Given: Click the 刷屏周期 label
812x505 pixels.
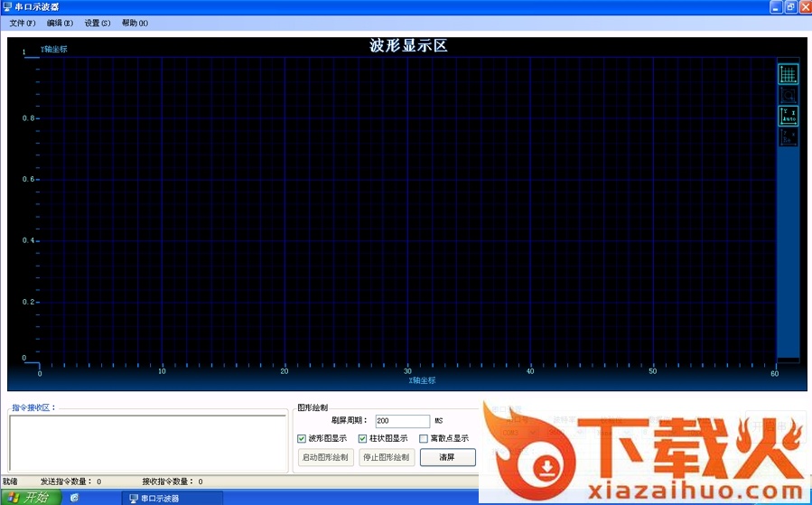Looking at the screenshot, I should [349, 421].
